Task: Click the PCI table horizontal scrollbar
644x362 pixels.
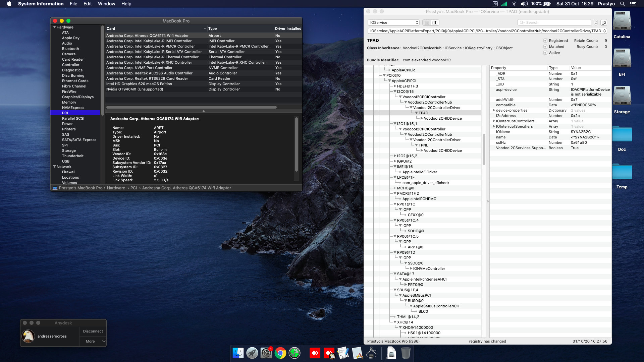Action: [192, 107]
